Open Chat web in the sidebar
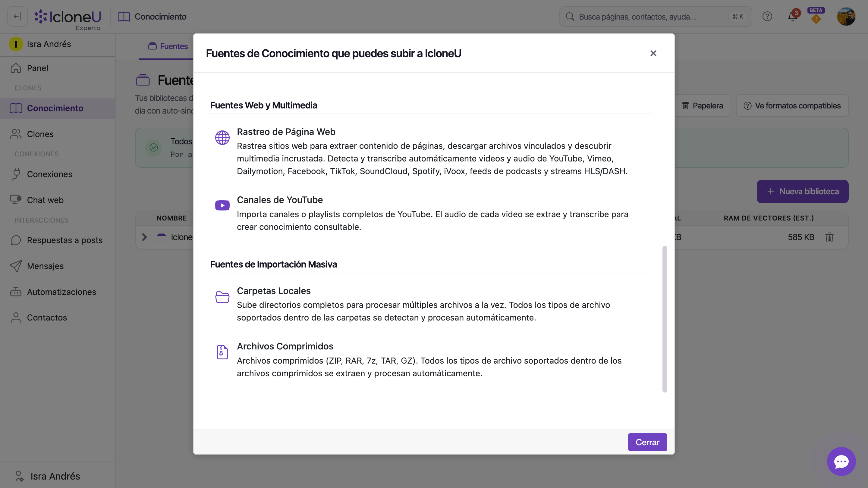 [x=58, y=200]
